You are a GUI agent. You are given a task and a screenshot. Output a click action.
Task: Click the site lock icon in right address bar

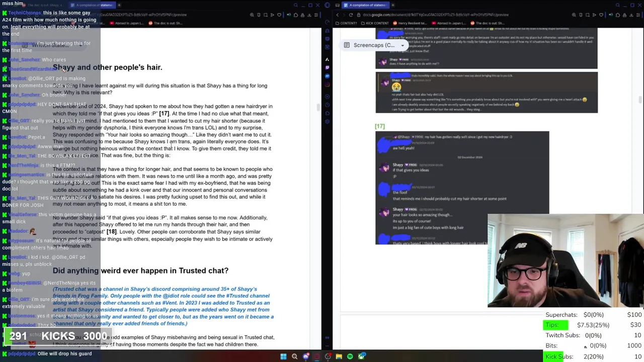click(x=358, y=15)
